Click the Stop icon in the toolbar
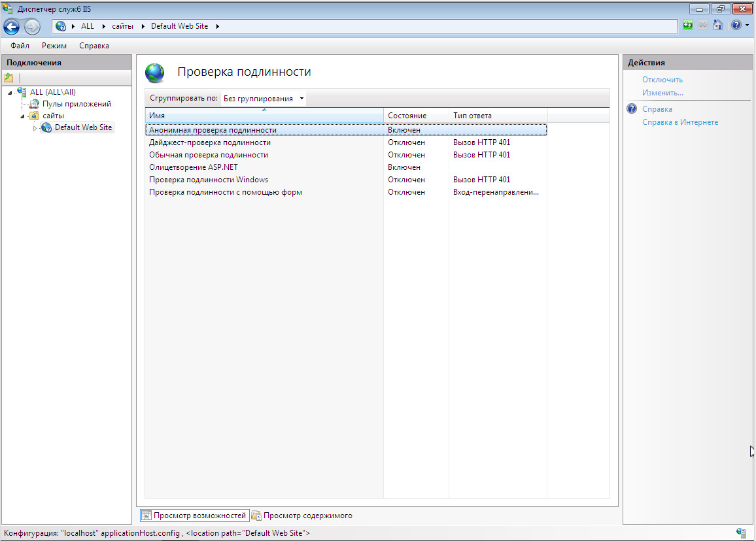Viewport: 756px width, 541px height. [x=703, y=25]
